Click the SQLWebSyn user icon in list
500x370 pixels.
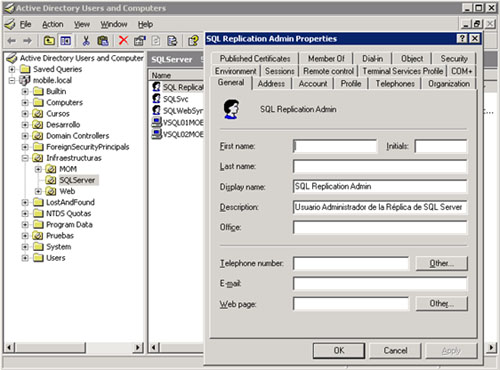(x=156, y=110)
